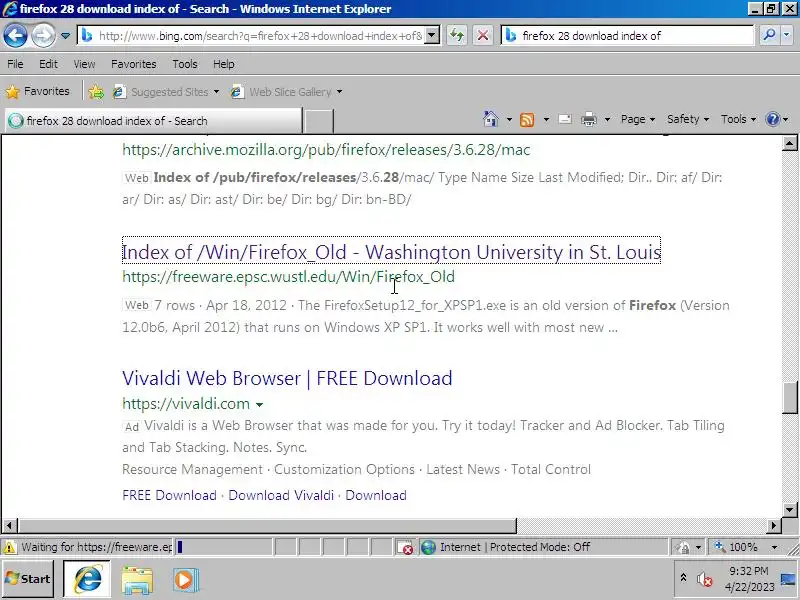Viewport: 800px width, 600px height.
Task: Click the Internet Explorer taskbar icon
Action: tap(87, 579)
